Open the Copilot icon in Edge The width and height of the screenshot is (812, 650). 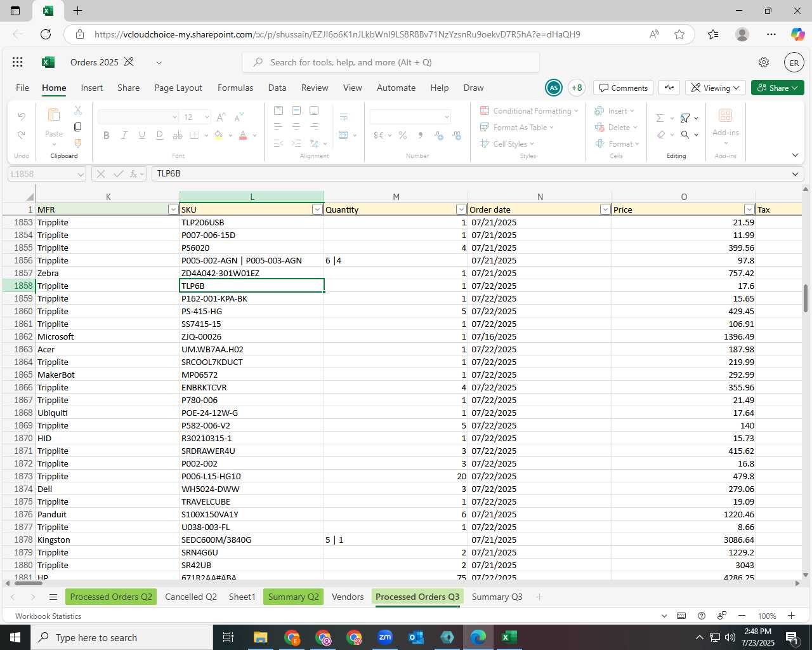(x=797, y=34)
